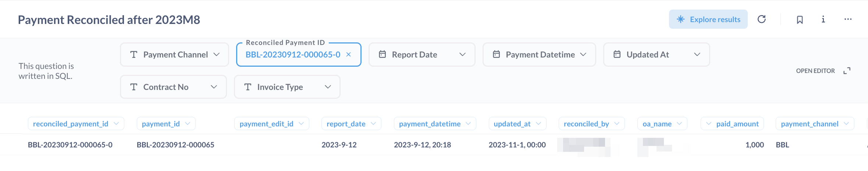The width and height of the screenshot is (868, 171).
Task: Click Explore results button
Action: coord(708,19)
